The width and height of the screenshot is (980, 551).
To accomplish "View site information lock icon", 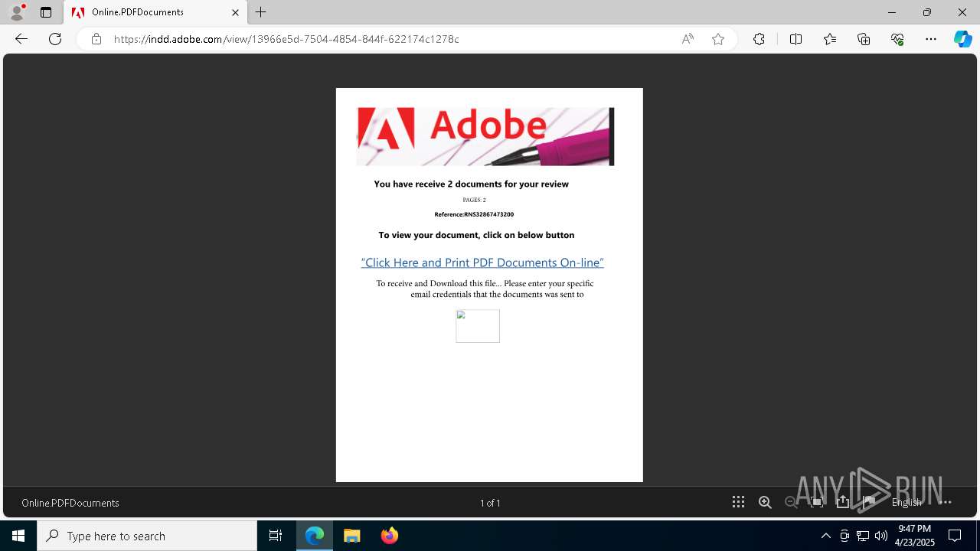I will (x=96, y=39).
